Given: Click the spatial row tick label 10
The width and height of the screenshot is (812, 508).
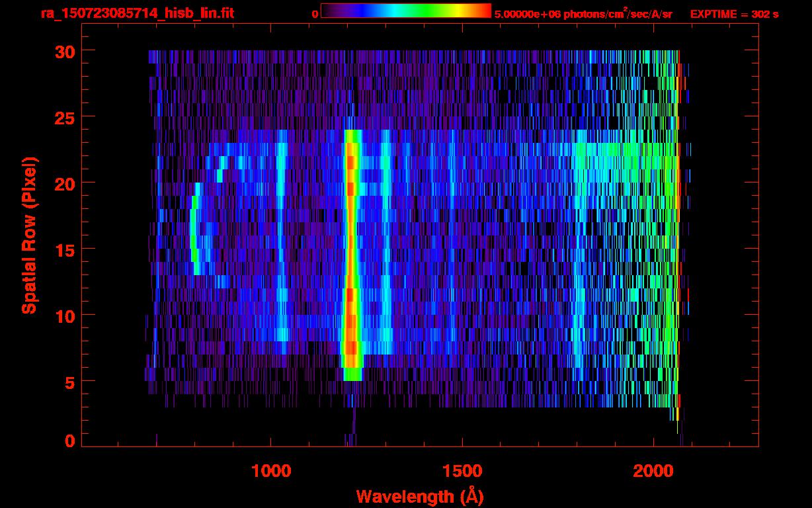Looking at the screenshot, I should click(x=65, y=316).
